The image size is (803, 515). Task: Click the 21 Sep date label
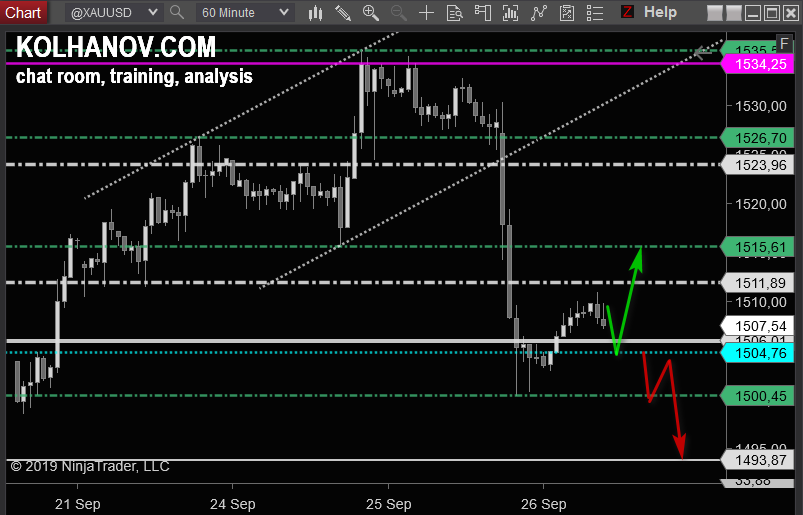77,504
